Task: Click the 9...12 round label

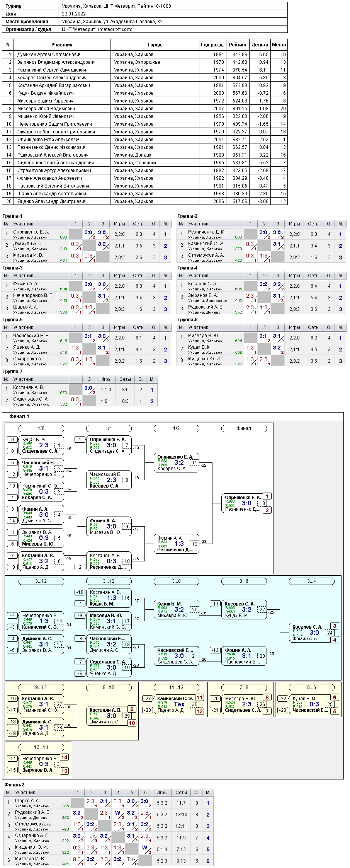Action: (41, 687)
